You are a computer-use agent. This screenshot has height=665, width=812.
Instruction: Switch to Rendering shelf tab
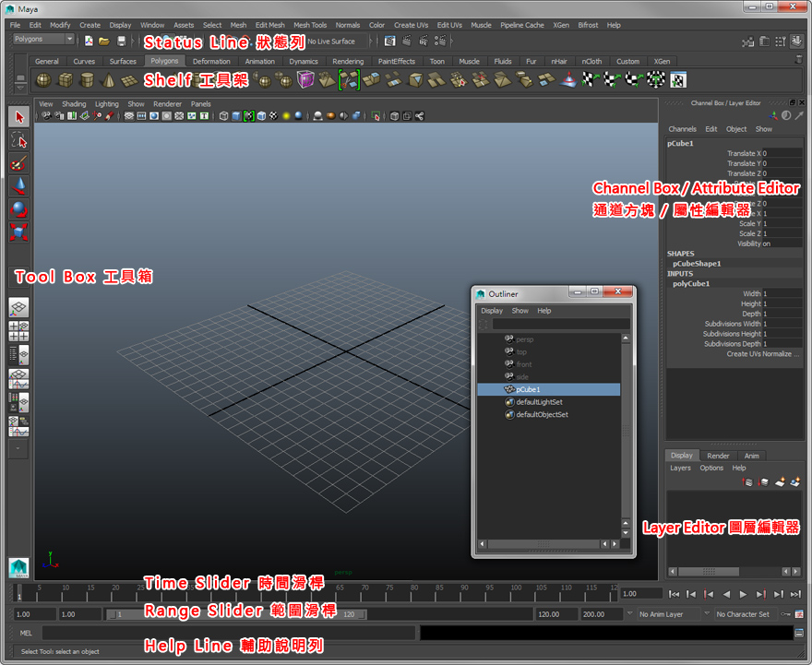pos(348,61)
